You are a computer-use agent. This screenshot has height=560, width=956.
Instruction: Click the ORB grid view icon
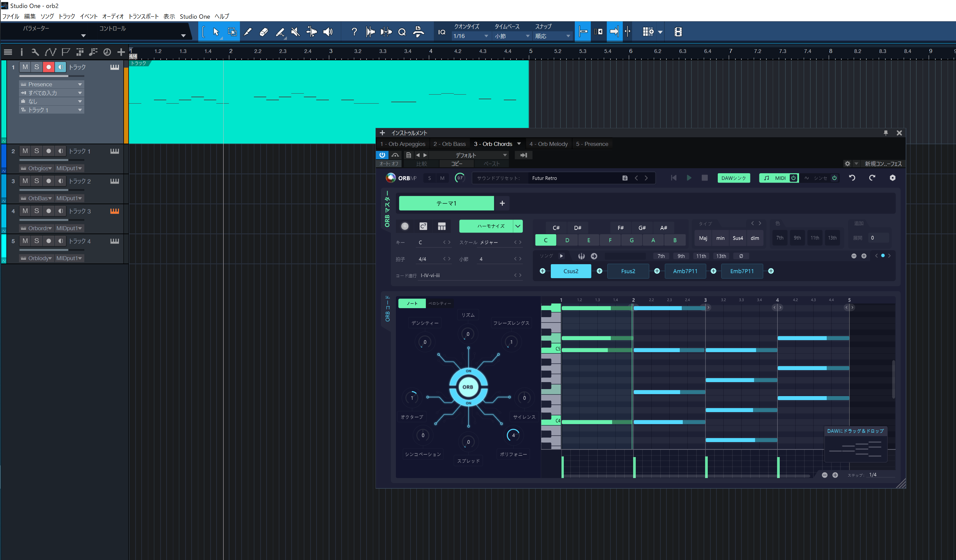pyautogui.click(x=442, y=226)
